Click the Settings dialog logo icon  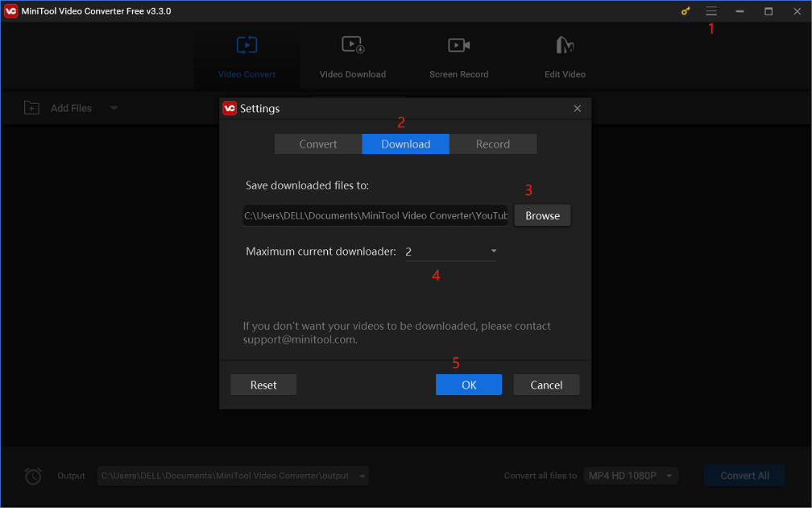(x=230, y=108)
